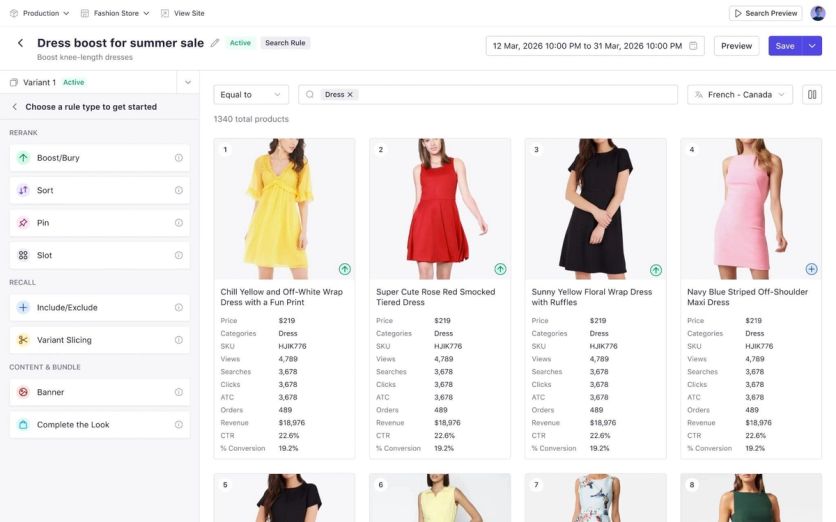Open View Site link
The height and width of the screenshot is (522, 836).
click(x=182, y=13)
